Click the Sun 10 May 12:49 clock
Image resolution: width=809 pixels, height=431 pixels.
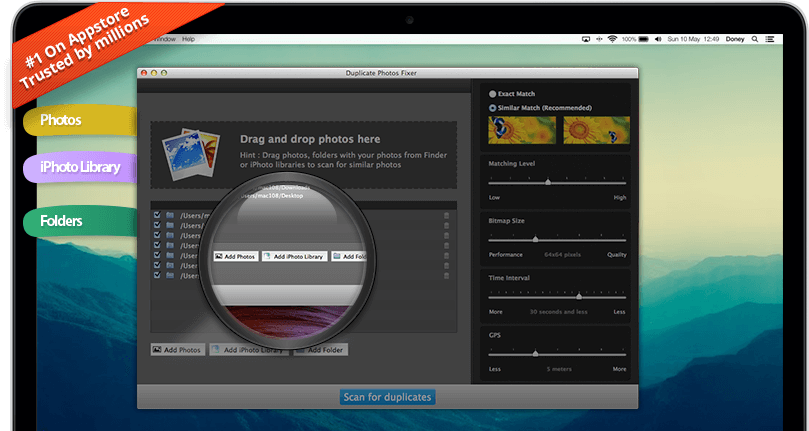point(693,39)
